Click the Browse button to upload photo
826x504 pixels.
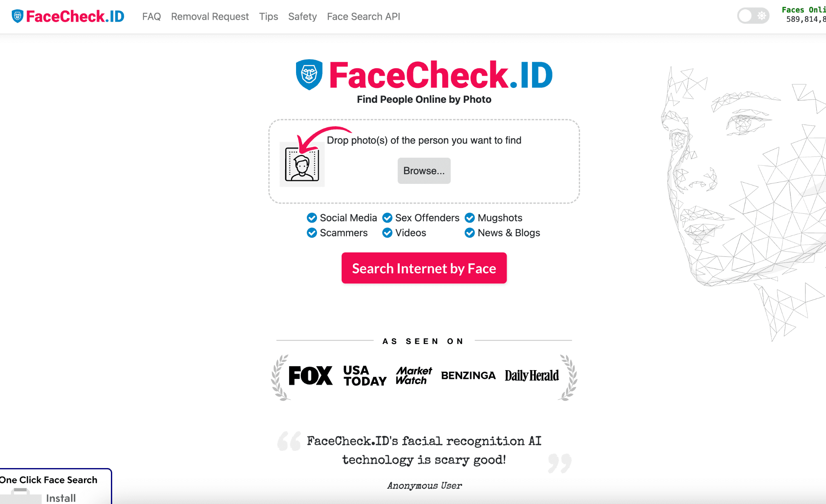(x=423, y=170)
